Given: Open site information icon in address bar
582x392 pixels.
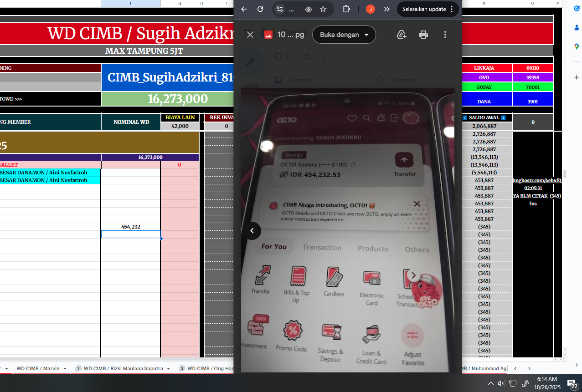Looking at the screenshot, I should click(280, 9).
